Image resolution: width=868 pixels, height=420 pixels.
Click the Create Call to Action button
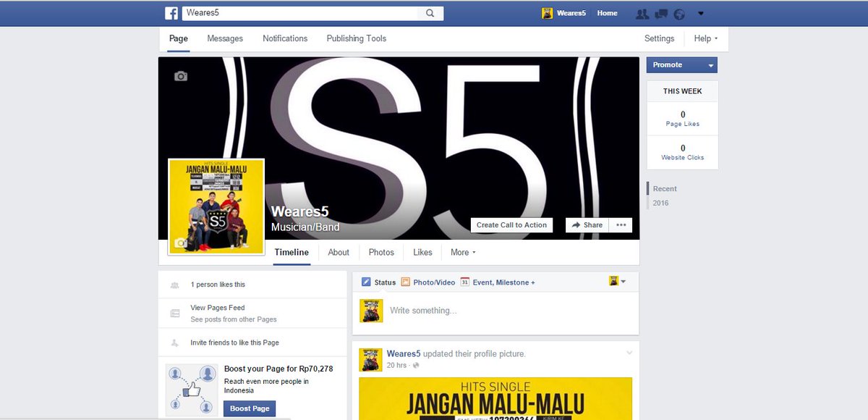click(511, 225)
